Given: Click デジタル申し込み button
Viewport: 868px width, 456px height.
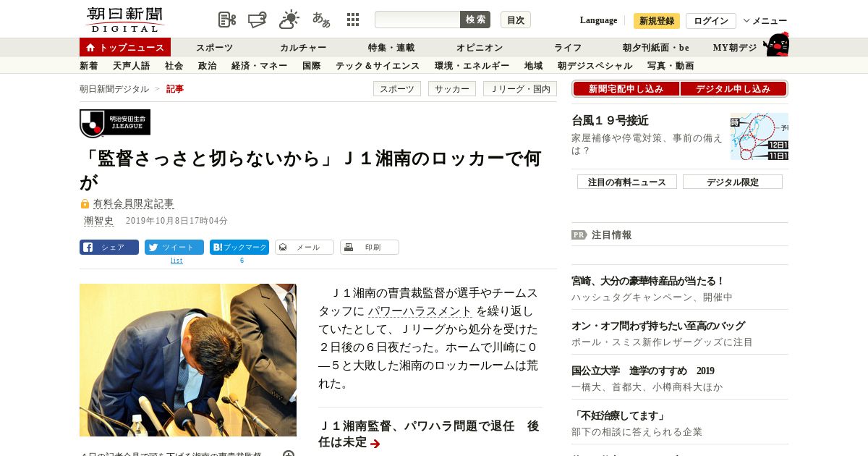Looking at the screenshot, I should (733, 89).
